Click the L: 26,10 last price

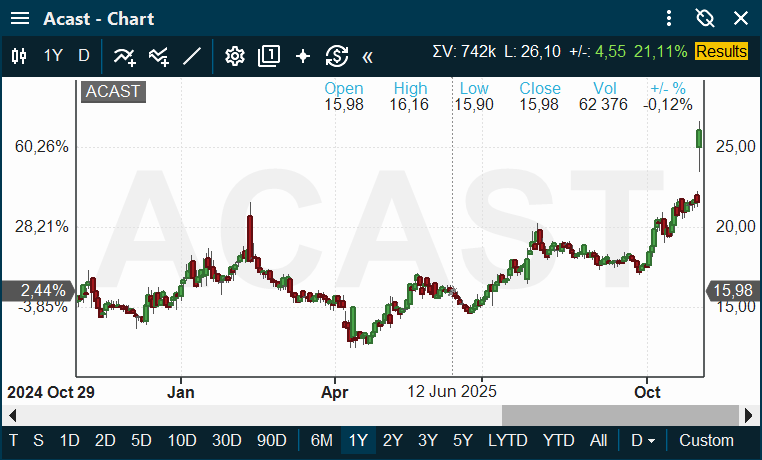[x=532, y=51]
